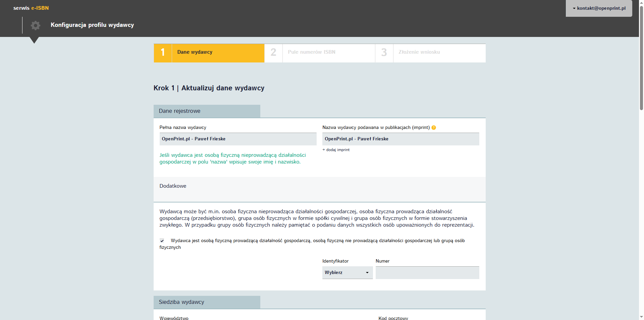Screen dimensions: 644x320
Task: Click the dodaj imprint link
Action: [336, 150]
